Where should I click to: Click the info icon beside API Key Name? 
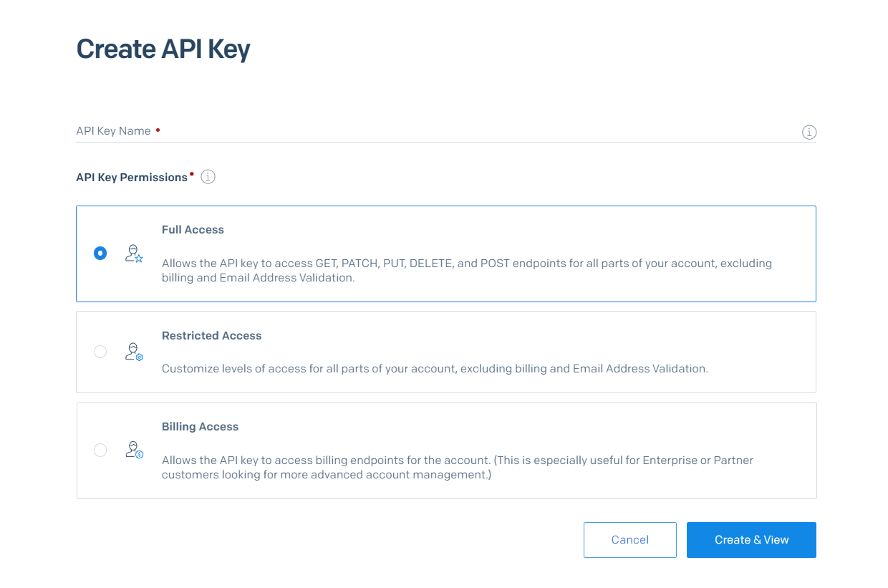coord(809,132)
